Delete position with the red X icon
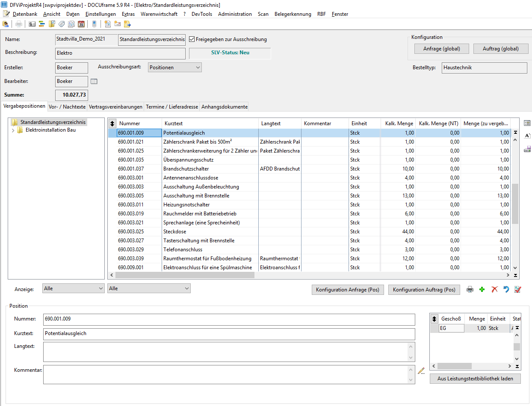 point(494,290)
